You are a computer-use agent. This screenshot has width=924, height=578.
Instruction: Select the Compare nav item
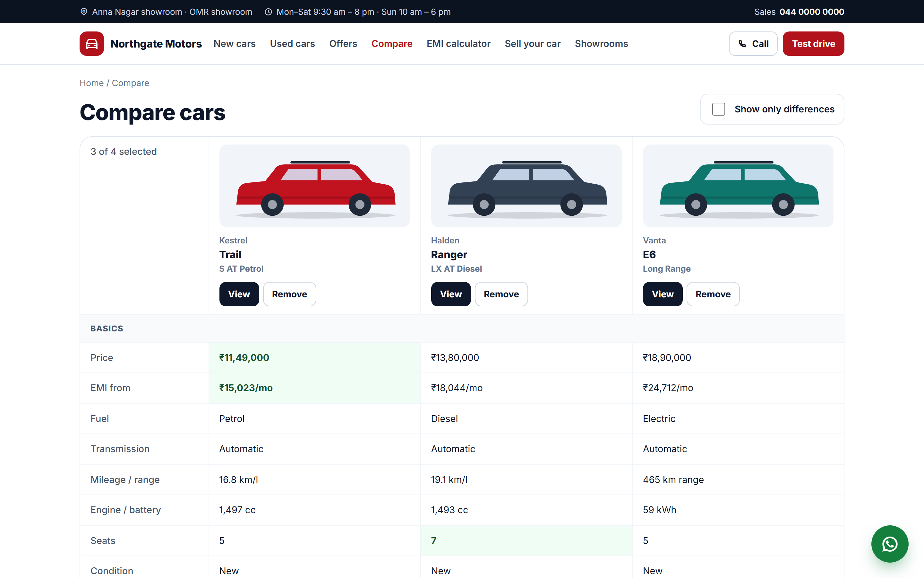tap(392, 44)
